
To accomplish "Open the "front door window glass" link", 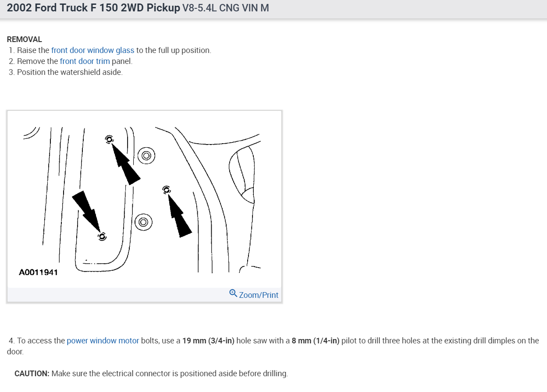I will pos(93,50).
